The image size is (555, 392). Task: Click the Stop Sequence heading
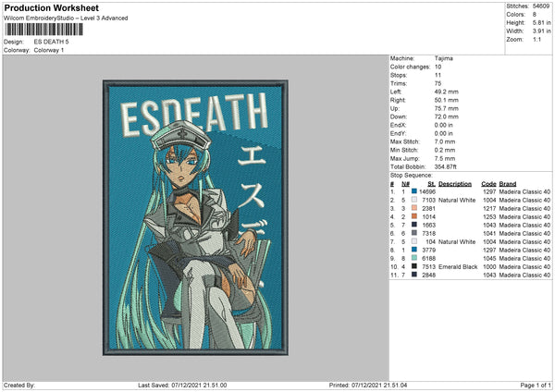pos(412,176)
